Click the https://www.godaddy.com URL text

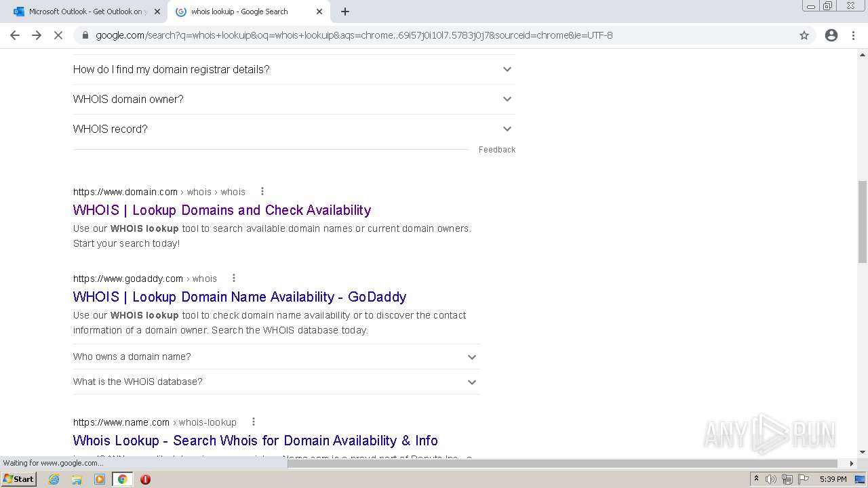point(128,279)
